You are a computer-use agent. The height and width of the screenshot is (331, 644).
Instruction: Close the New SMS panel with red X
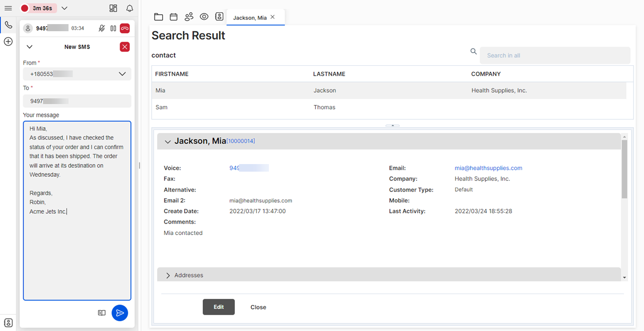point(125,47)
